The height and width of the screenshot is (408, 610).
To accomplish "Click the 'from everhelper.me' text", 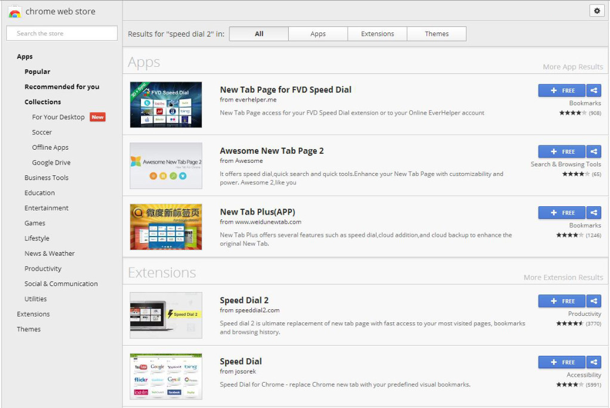I will [248, 100].
